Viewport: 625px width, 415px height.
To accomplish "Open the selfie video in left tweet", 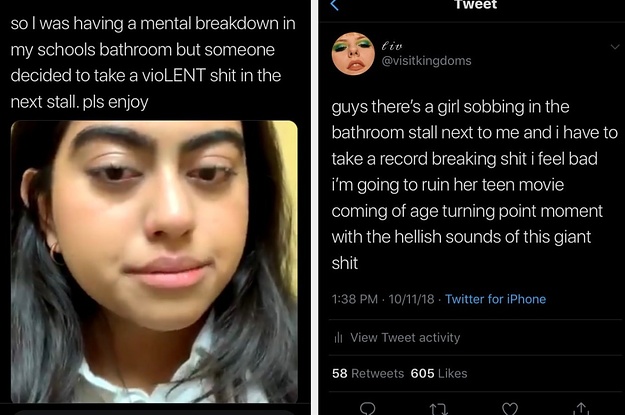I will [x=154, y=262].
